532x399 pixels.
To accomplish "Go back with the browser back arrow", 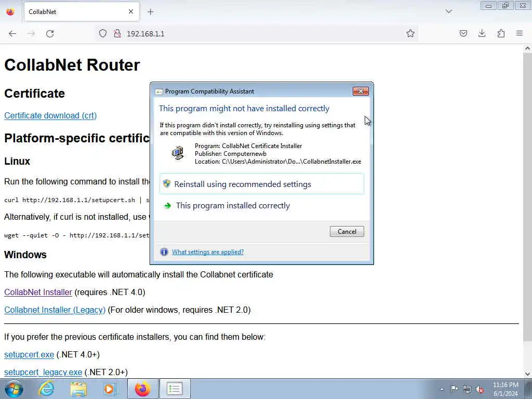I will click(12, 34).
